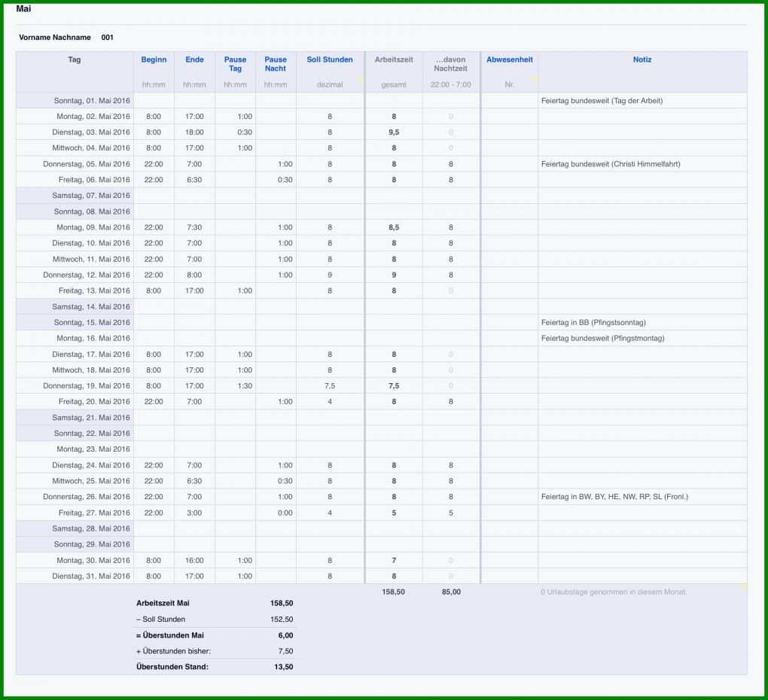Click Pause Nacht '0:00' on Freitag, 27. Mai
Image resolution: width=768 pixels, height=700 pixels.
285,513
